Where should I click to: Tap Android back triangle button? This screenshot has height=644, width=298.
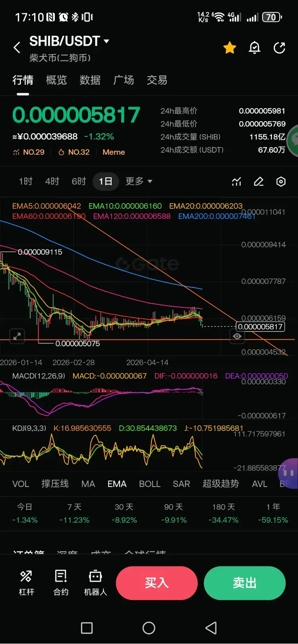pos(211,628)
